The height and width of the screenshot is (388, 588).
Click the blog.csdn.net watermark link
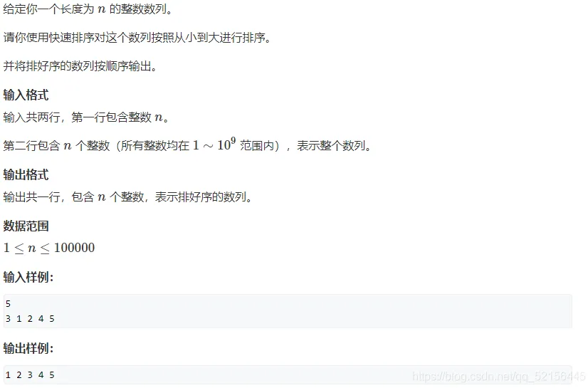click(x=498, y=376)
